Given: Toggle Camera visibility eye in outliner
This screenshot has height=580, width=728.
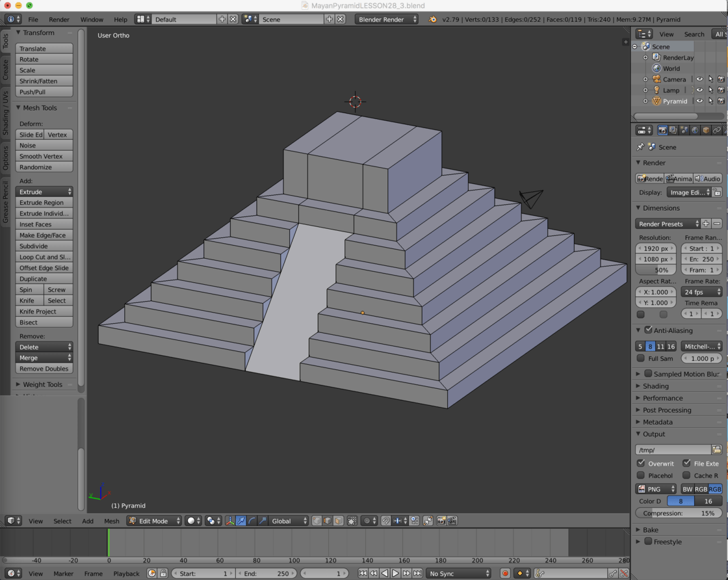Looking at the screenshot, I should 699,79.
